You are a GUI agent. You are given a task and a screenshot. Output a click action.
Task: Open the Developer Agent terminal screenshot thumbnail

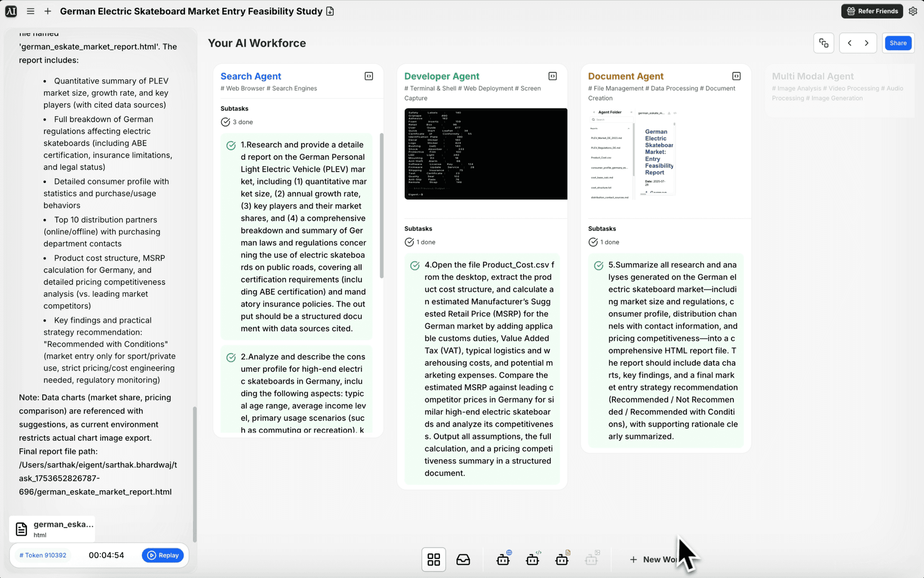coord(486,154)
